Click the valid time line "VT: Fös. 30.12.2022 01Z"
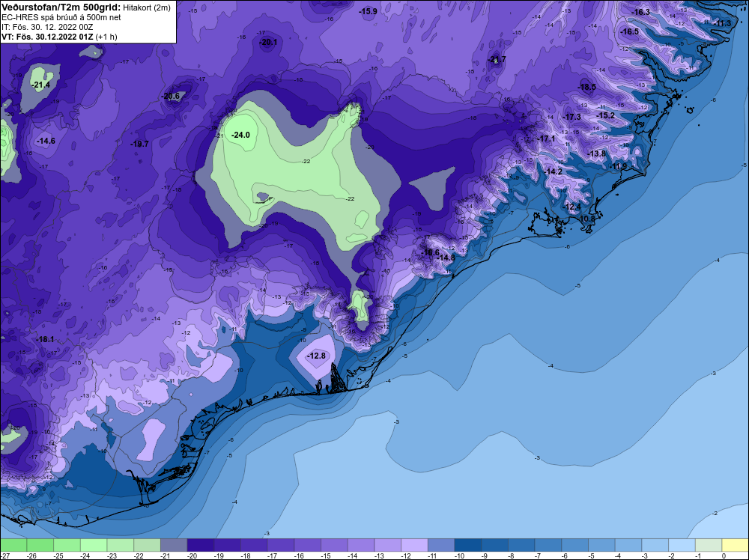749x560 pixels. point(47,37)
